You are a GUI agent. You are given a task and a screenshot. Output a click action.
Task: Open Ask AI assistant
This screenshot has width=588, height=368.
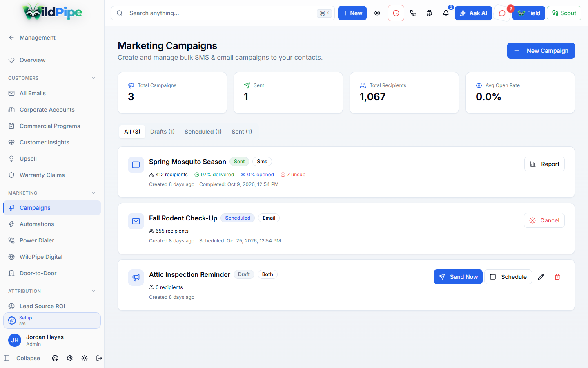[x=473, y=13]
